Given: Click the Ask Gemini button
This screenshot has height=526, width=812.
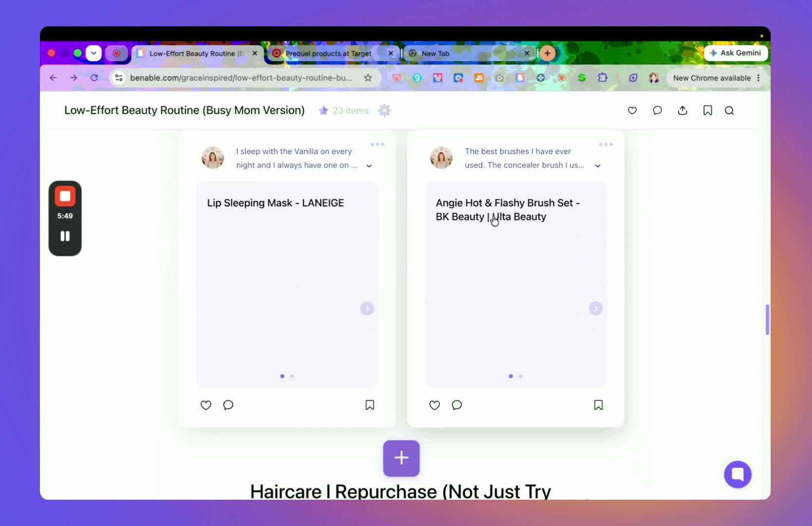Looking at the screenshot, I should pyautogui.click(x=736, y=53).
